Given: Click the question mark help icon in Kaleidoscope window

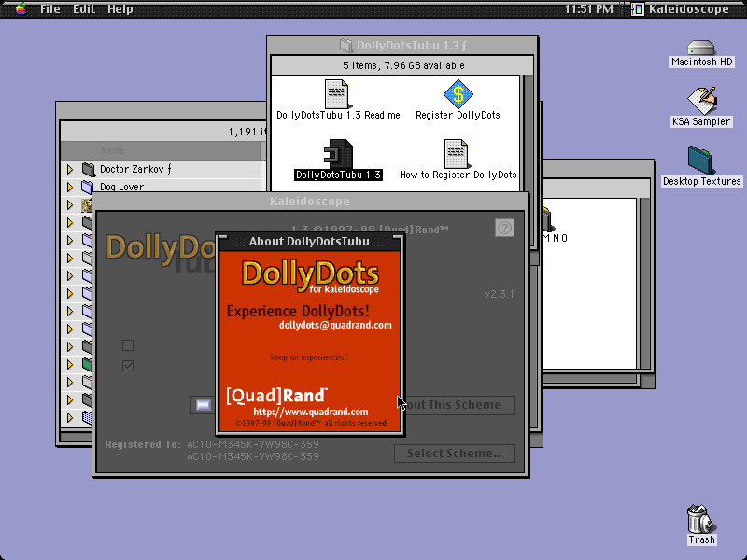Looking at the screenshot, I should click(504, 228).
